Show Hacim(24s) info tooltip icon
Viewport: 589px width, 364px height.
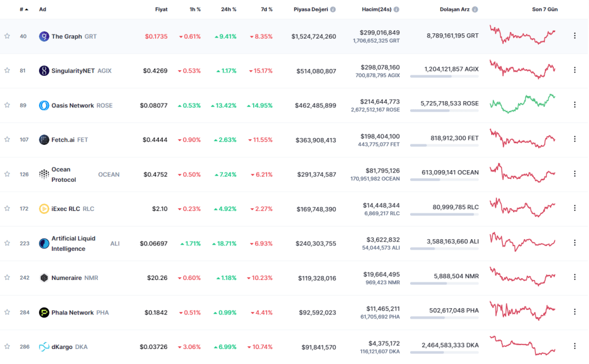tap(396, 9)
